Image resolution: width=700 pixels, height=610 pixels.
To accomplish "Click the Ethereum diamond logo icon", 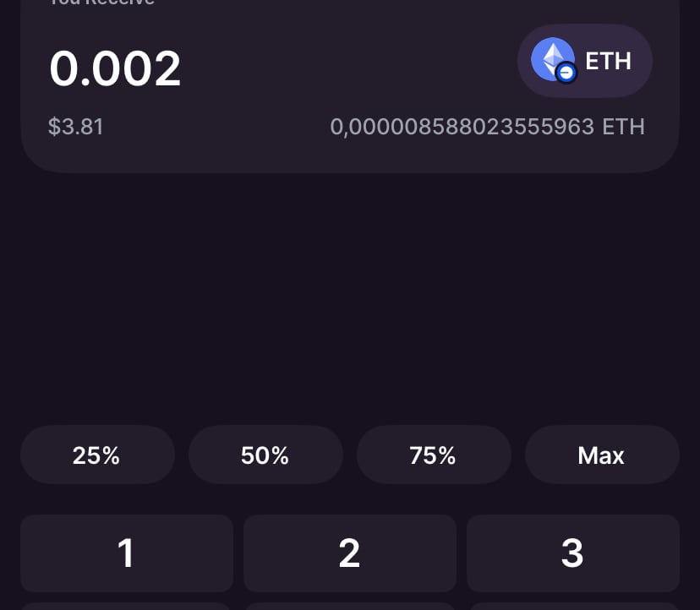I will (553, 59).
